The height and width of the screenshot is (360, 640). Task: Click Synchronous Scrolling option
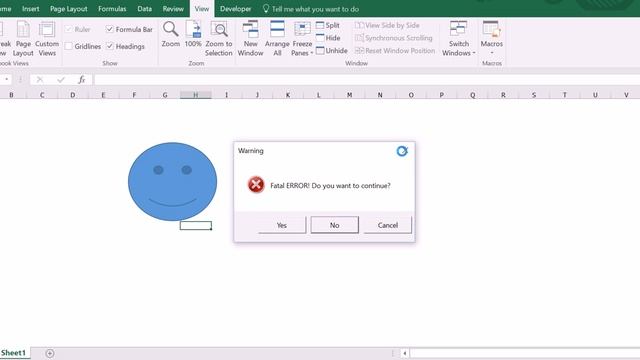point(393,38)
